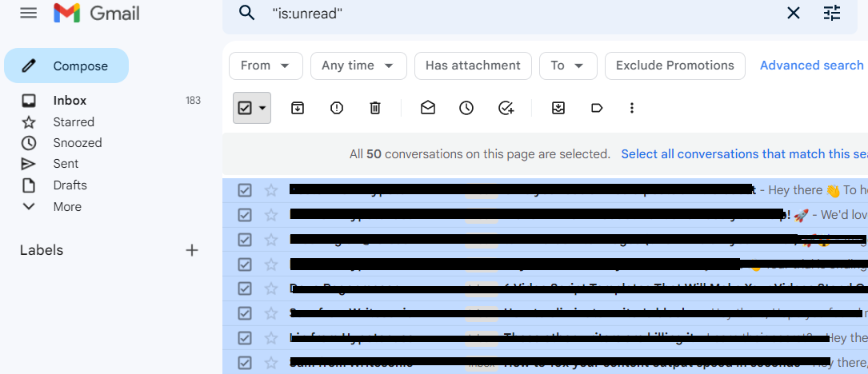This screenshot has width=868, height=374.
Task: Click the Snoozed sidebar clock icon
Action: coord(28,143)
